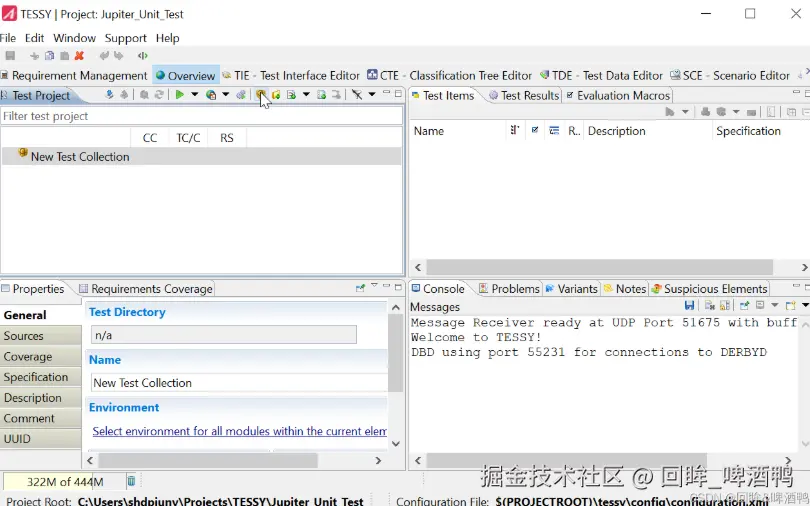Select Description section in Properties

point(41,398)
